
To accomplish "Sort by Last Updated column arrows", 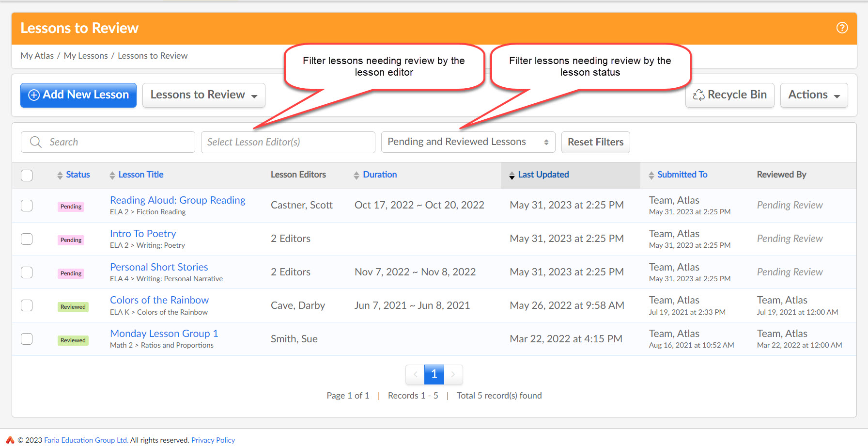I will click(512, 175).
